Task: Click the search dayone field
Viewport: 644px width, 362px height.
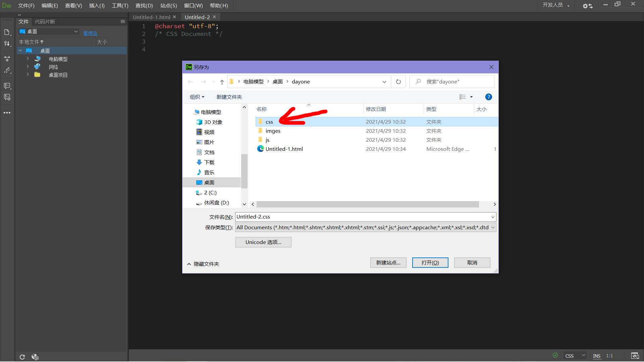Action: pyautogui.click(x=452, y=82)
